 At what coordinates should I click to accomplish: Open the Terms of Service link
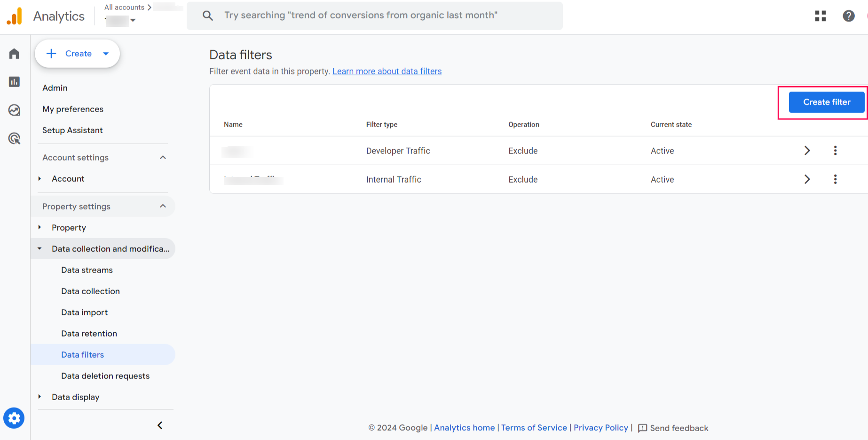pyautogui.click(x=534, y=428)
